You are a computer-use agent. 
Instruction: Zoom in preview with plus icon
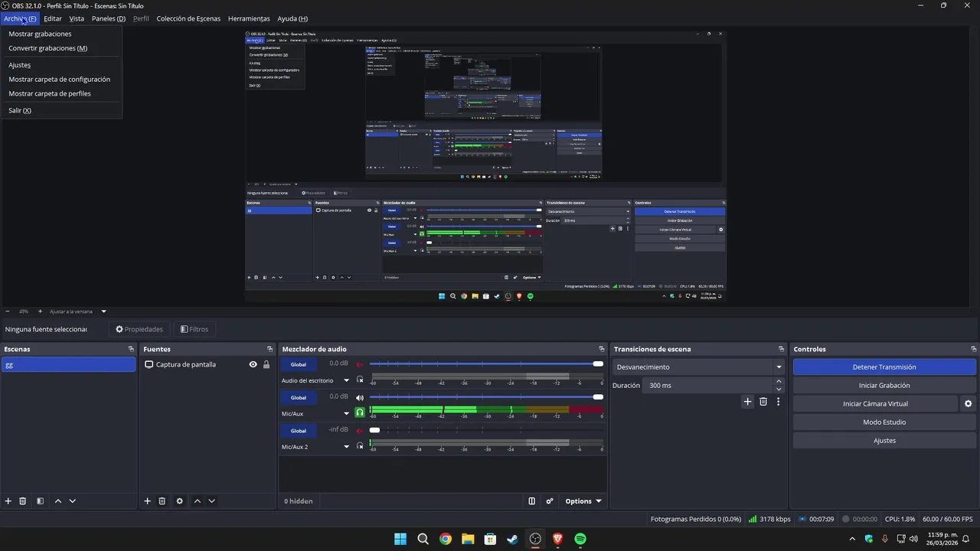tap(41, 311)
